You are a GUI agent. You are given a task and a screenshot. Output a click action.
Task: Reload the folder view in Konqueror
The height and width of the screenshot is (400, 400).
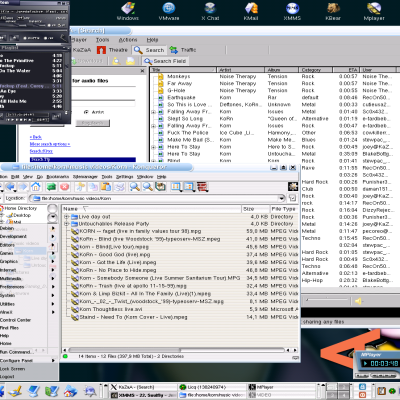point(51,187)
